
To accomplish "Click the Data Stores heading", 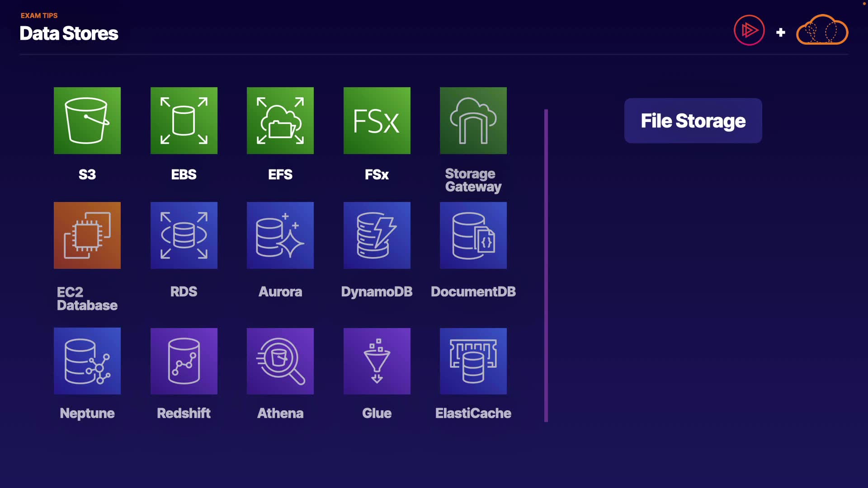I will [x=69, y=33].
